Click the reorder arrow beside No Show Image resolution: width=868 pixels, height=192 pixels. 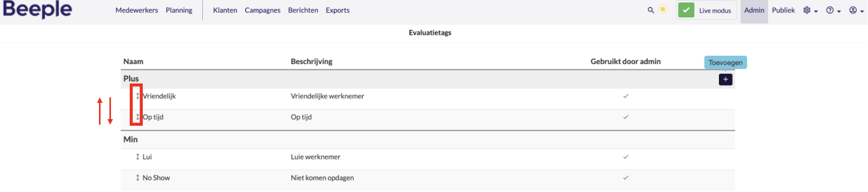click(x=138, y=178)
